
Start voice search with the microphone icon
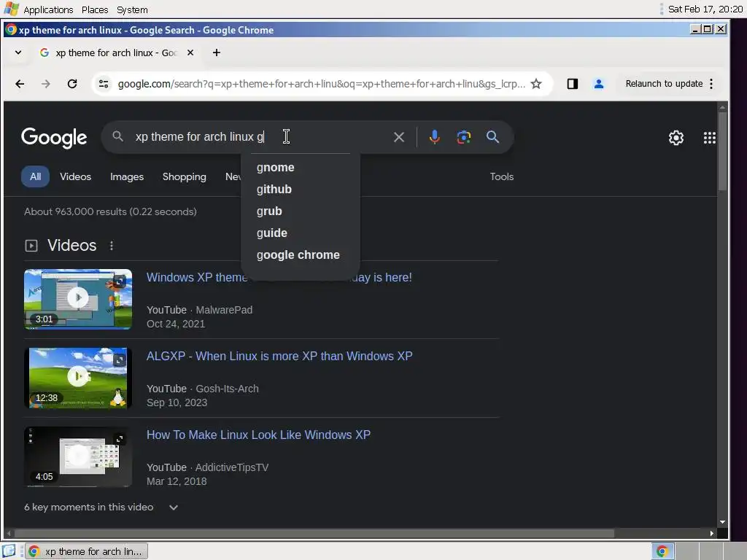click(434, 137)
